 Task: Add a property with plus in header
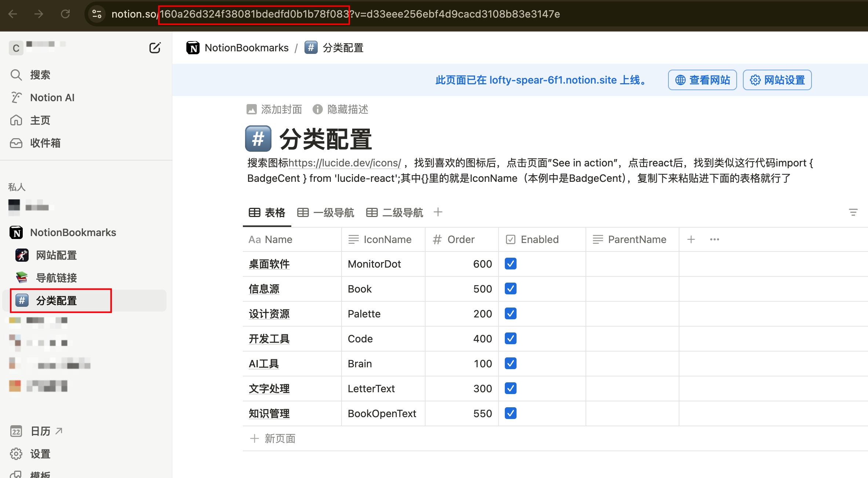(691, 239)
